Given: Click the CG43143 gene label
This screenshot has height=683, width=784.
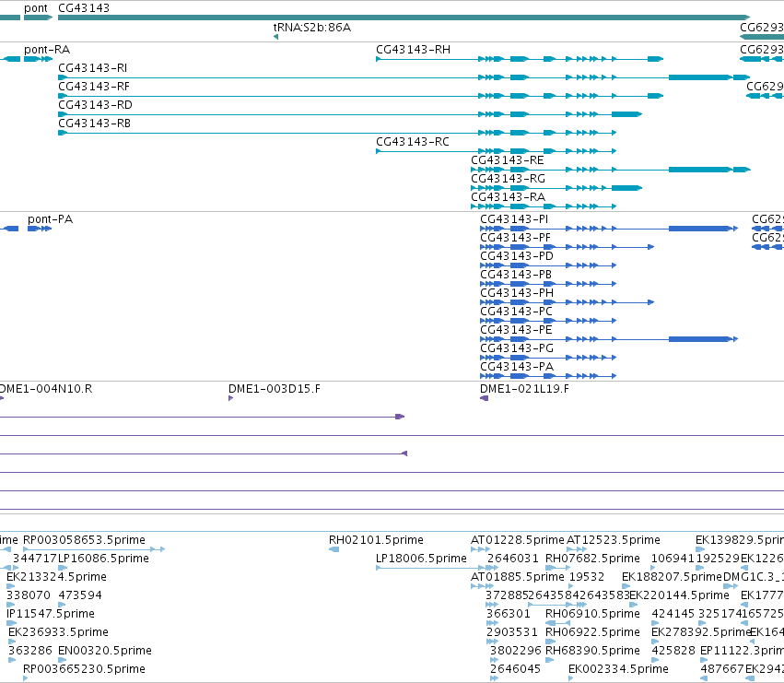Looking at the screenshot, I should pos(84,8).
